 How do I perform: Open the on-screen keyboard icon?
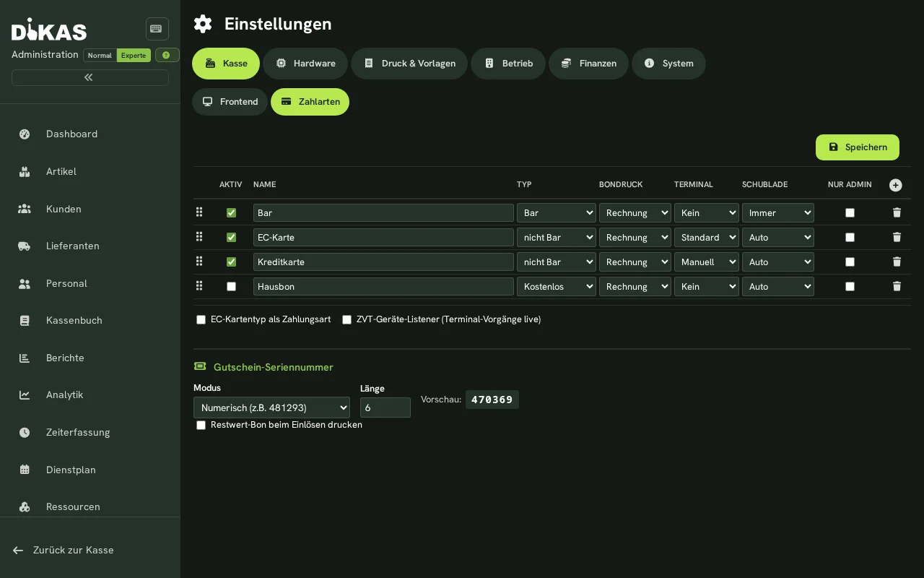[x=157, y=29]
